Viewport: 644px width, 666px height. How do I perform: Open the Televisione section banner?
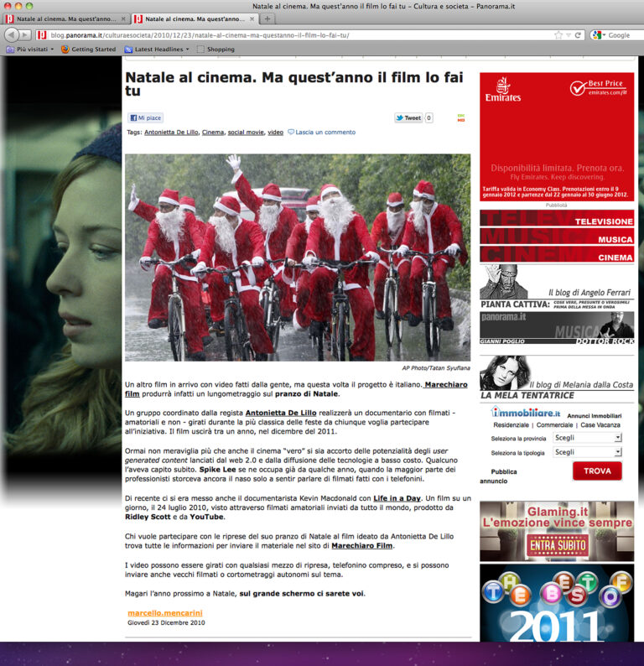click(557, 221)
